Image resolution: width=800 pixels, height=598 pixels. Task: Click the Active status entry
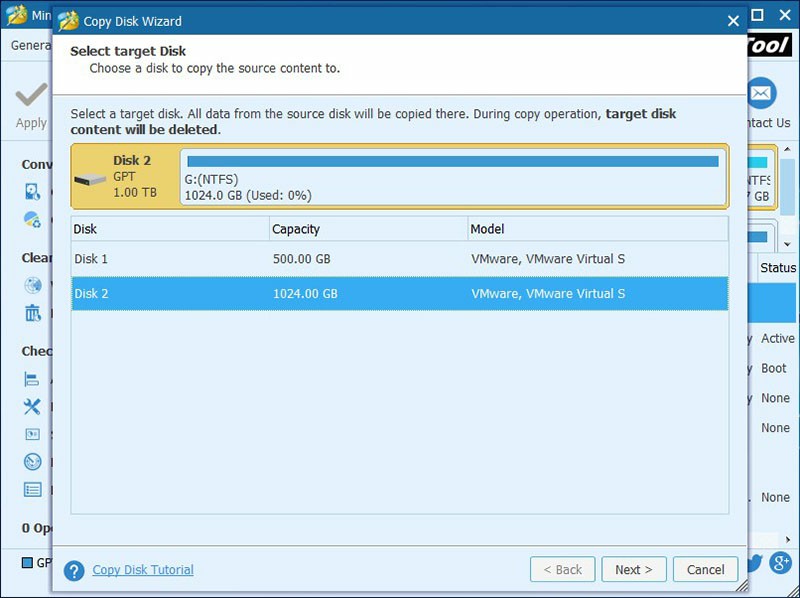coord(778,338)
